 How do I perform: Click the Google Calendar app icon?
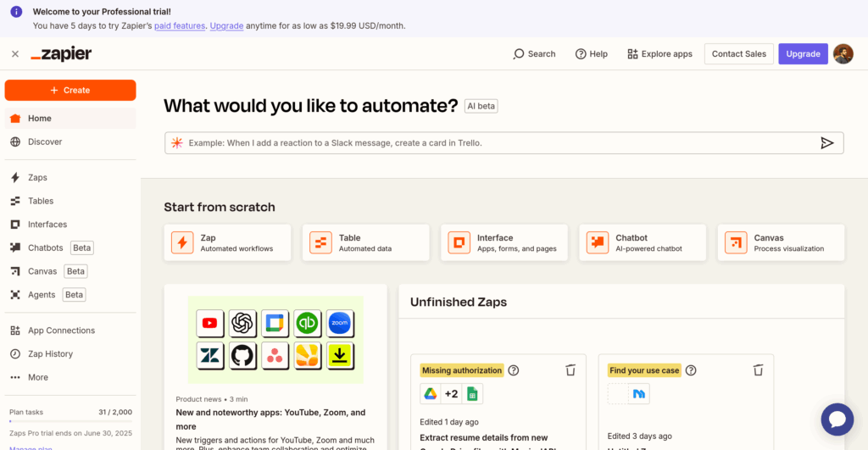coord(275,323)
